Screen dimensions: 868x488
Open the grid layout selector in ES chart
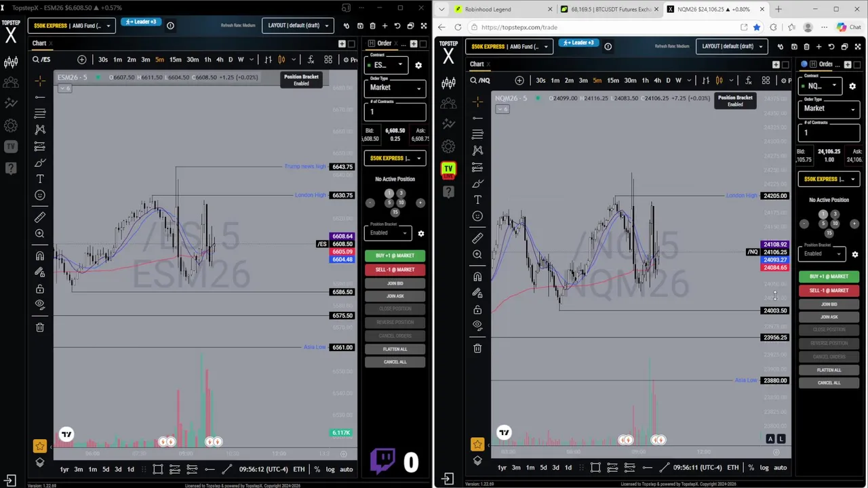point(328,60)
